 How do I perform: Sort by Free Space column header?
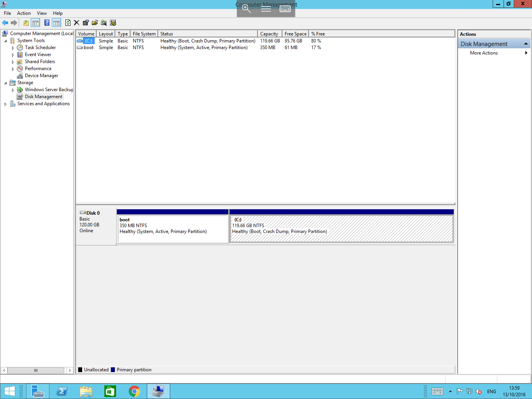295,34
